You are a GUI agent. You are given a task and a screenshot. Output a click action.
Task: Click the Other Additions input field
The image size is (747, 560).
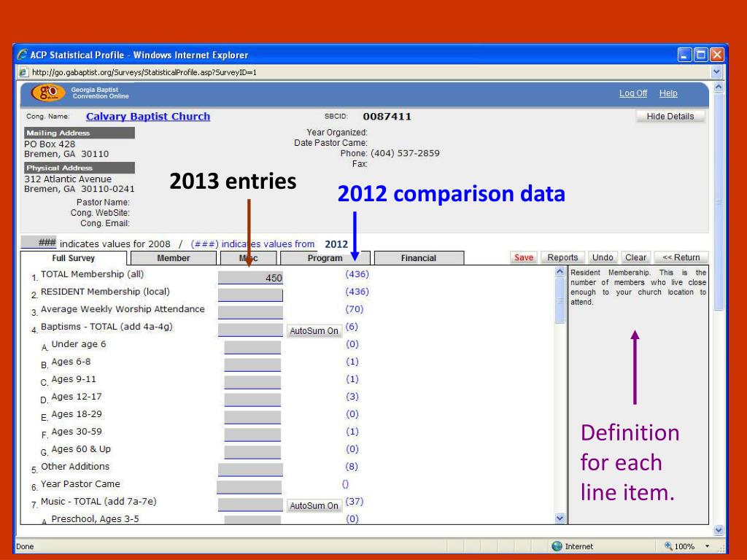click(x=251, y=470)
